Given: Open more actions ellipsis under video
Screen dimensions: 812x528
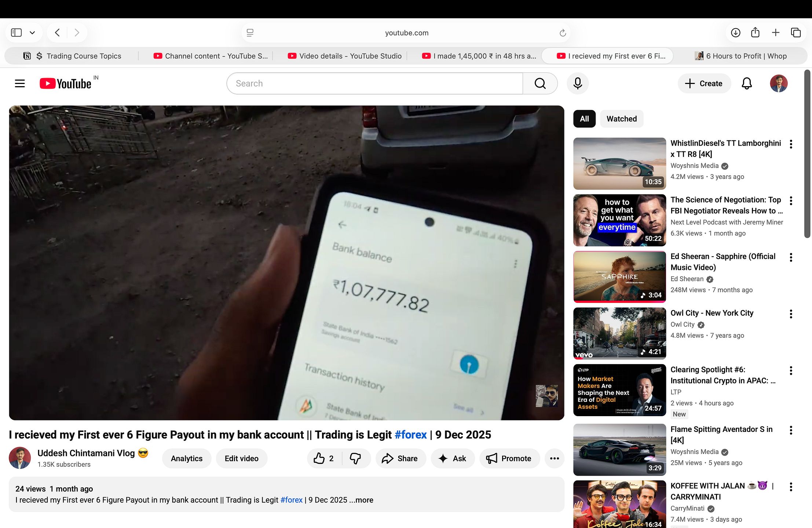Looking at the screenshot, I should [x=555, y=458].
